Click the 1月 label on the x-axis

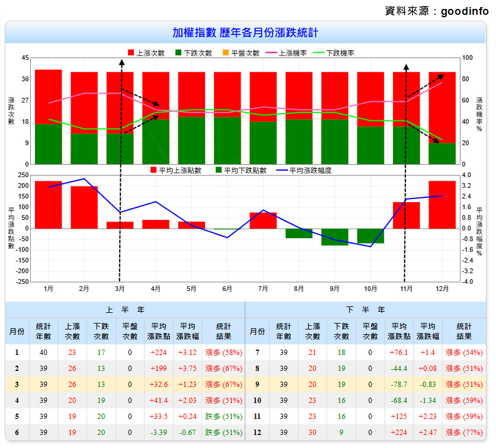49,289
